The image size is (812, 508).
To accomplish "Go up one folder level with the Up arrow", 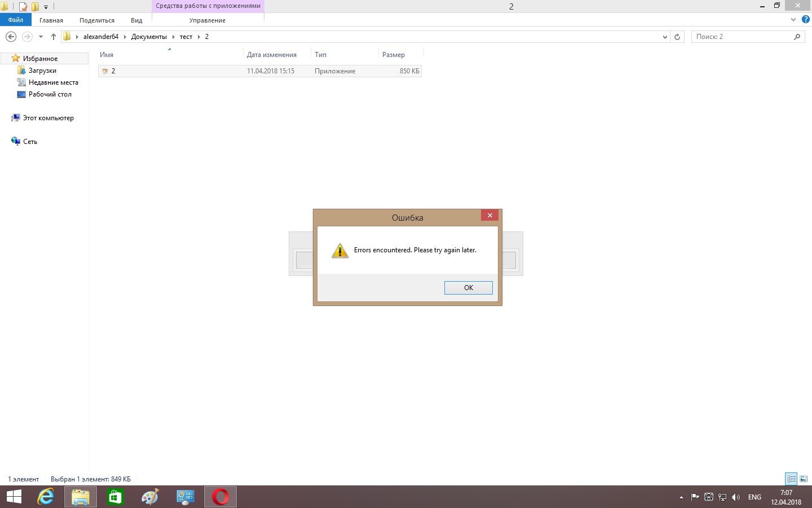I will pyautogui.click(x=54, y=37).
